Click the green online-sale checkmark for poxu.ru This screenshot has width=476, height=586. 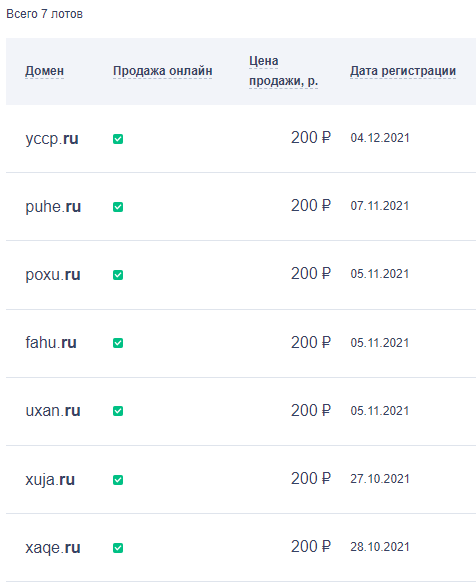click(118, 275)
